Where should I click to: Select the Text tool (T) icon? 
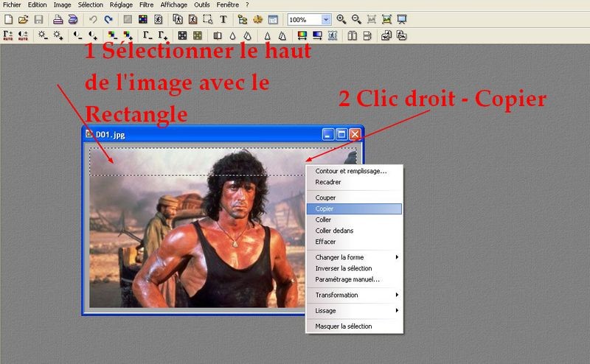223,19
